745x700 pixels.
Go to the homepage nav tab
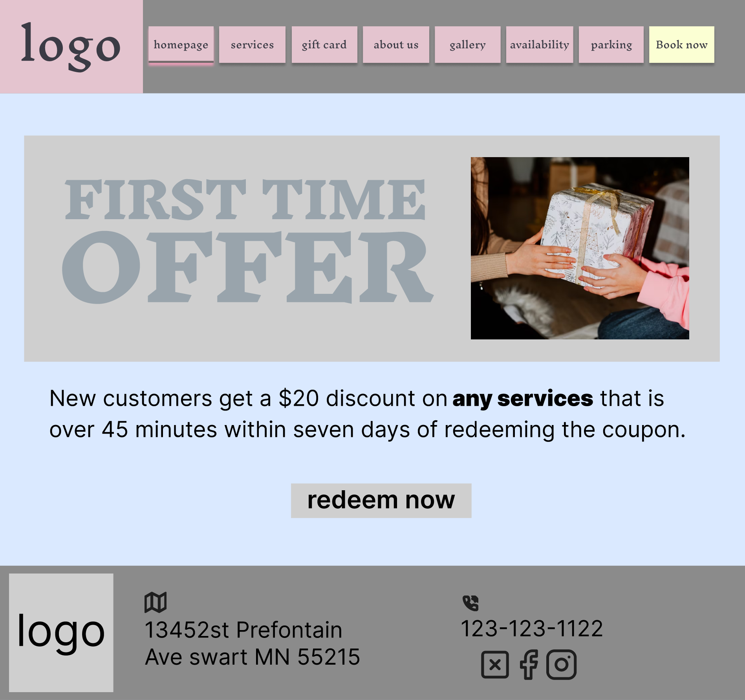(181, 44)
